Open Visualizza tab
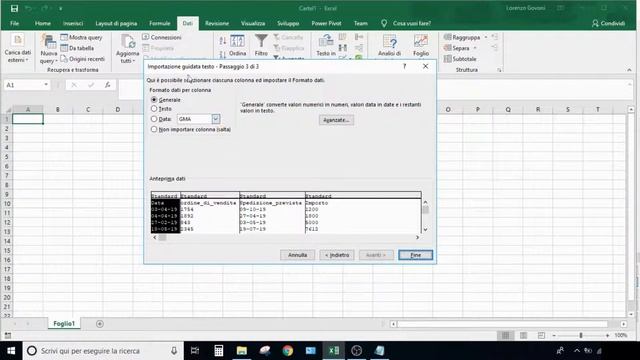This screenshot has width=640, height=360. point(253,23)
